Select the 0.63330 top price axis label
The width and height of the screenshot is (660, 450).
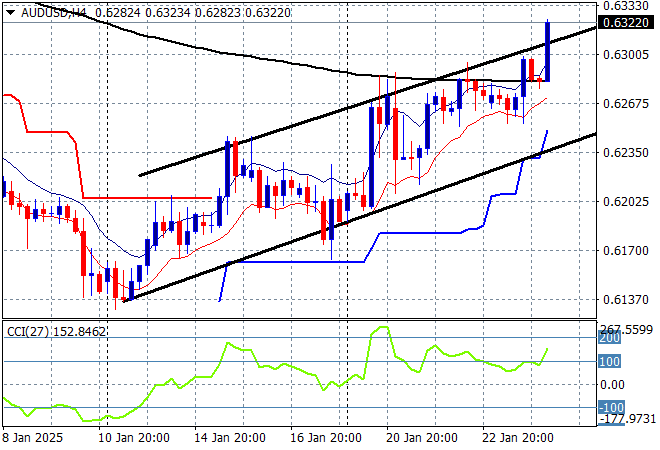(626, 6)
